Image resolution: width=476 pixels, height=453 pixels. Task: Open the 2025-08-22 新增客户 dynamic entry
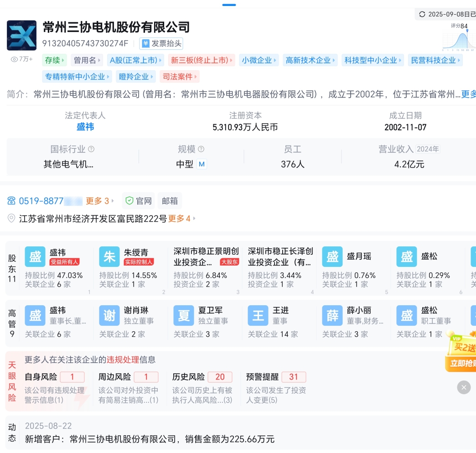click(x=150, y=432)
